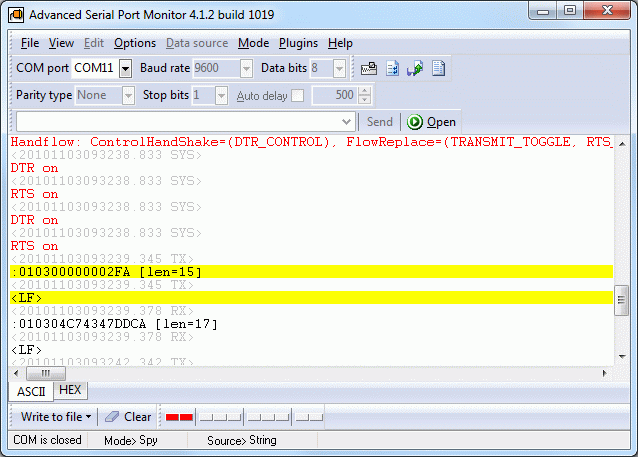Click the Clear button label
This screenshot has height=457, width=638.
[138, 417]
